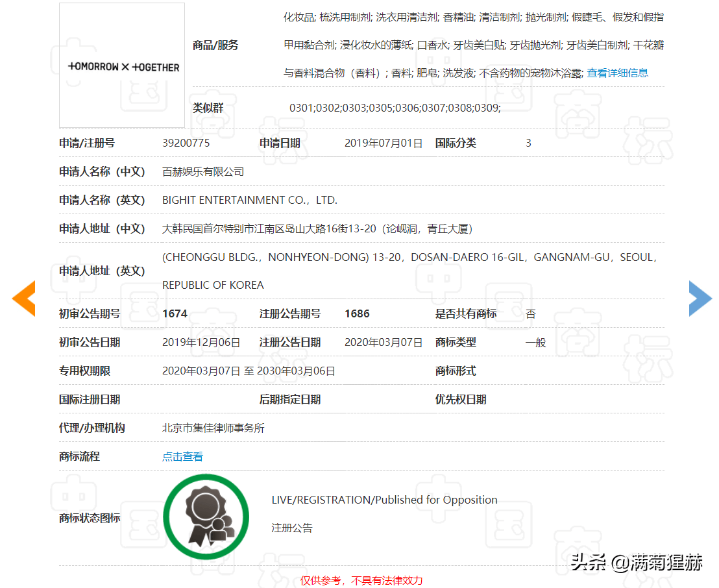Select preliminary announcement issue 1674
Image resolution: width=719 pixels, height=588 pixels.
tap(175, 313)
